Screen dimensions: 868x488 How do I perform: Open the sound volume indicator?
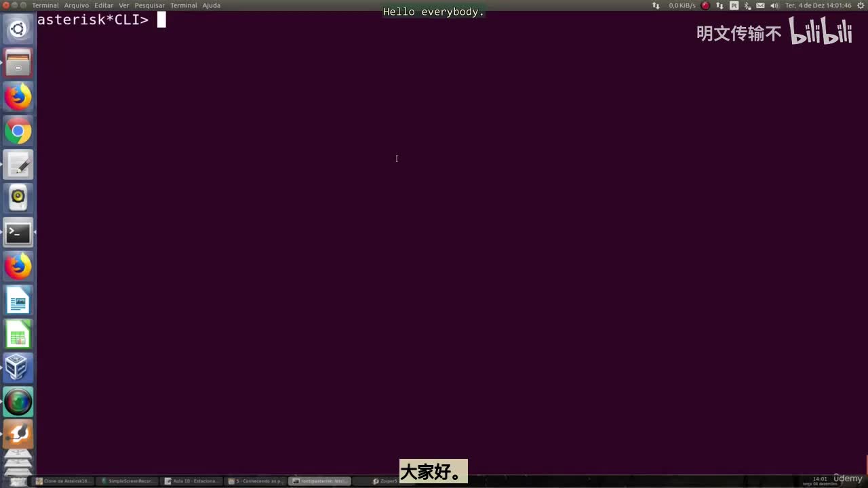(774, 5)
